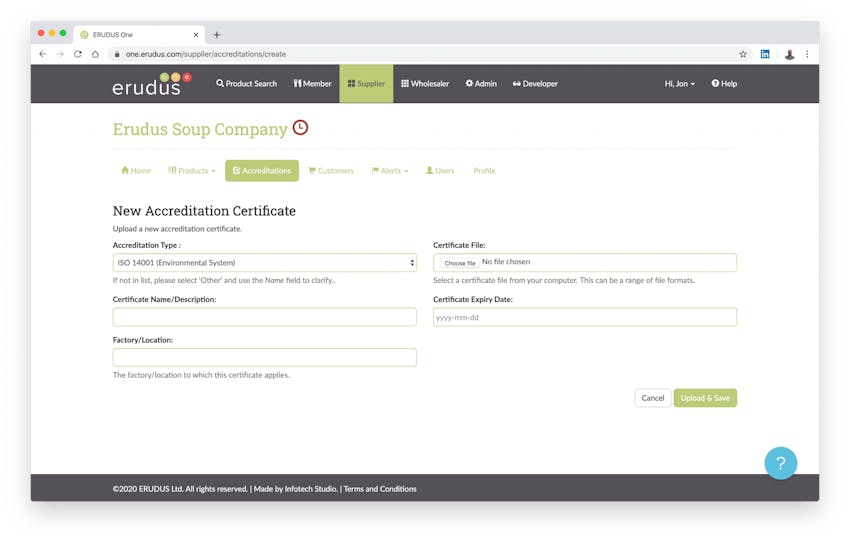Open the Infotech Studio footer link
The width and height of the screenshot is (850, 542).
[311, 489]
